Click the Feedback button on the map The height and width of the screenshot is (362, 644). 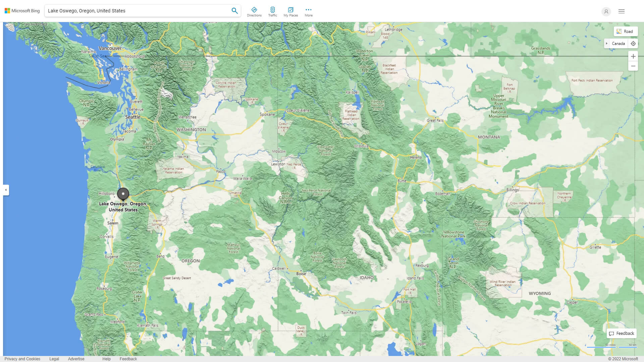(621, 334)
